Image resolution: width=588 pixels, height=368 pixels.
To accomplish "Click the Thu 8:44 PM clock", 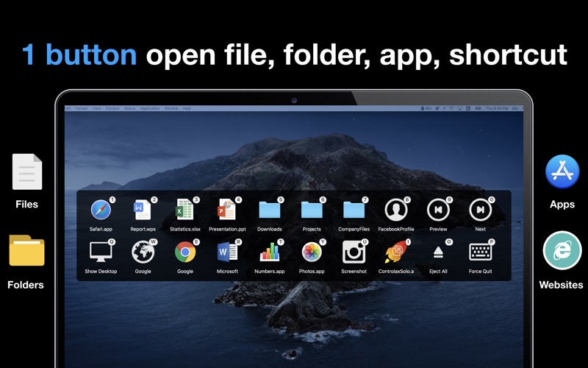I will (x=497, y=108).
